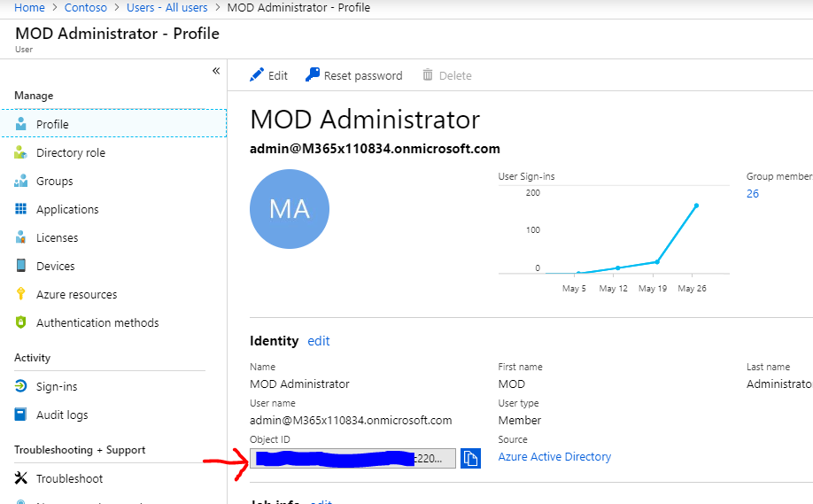This screenshot has height=504, width=813.
Task: Click the Edit pencil icon
Action: [x=257, y=75]
